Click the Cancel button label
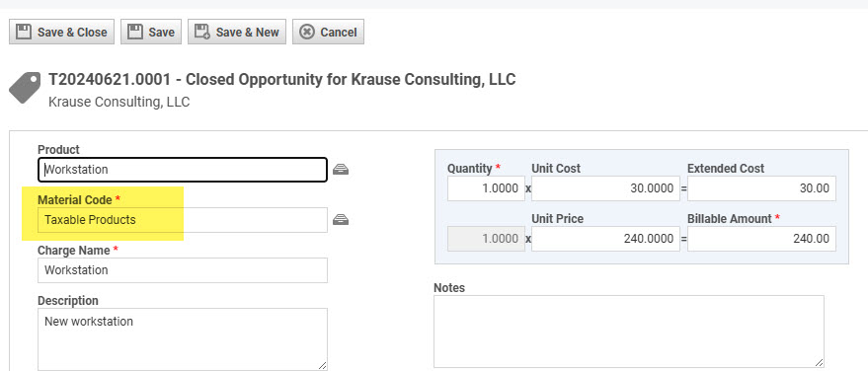Viewport: 868px width, 371px height. [339, 33]
